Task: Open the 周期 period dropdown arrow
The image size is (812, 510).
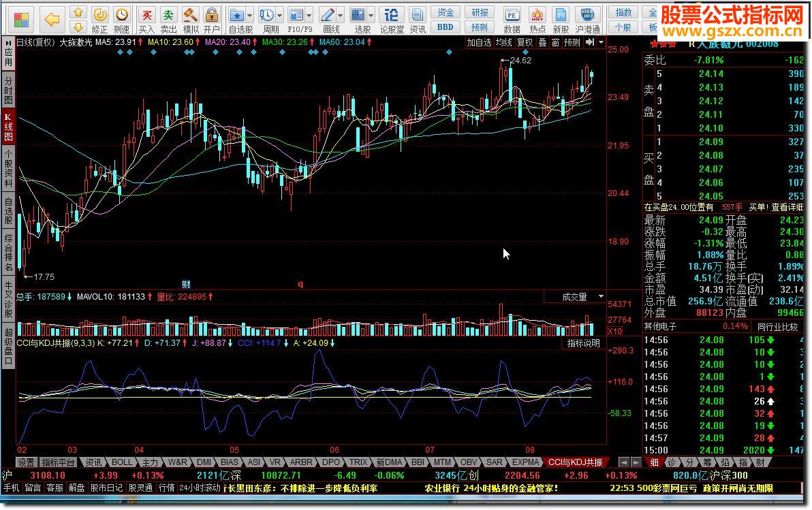Action: 280,15
